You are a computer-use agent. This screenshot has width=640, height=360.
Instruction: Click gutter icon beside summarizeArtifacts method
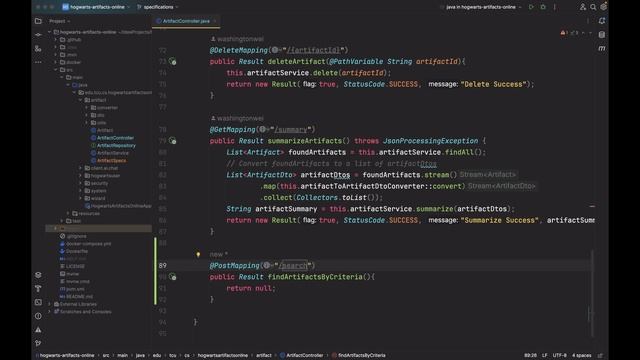tap(173, 141)
